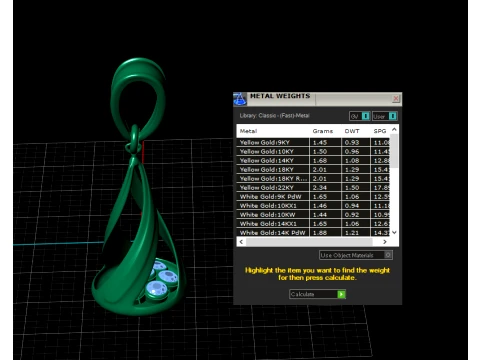Toggle the User library button
This screenshot has width=480, height=360.
(x=385, y=116)
